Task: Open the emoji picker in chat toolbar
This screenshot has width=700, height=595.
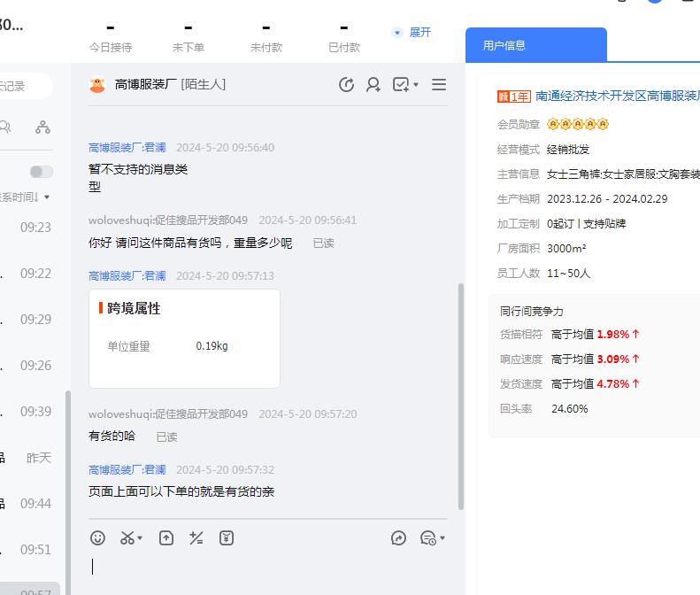Action: (98, 537)
